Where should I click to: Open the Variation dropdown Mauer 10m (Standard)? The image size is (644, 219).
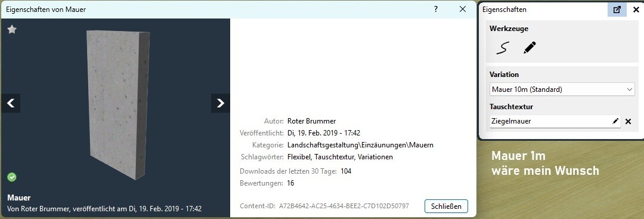[562, 89]
